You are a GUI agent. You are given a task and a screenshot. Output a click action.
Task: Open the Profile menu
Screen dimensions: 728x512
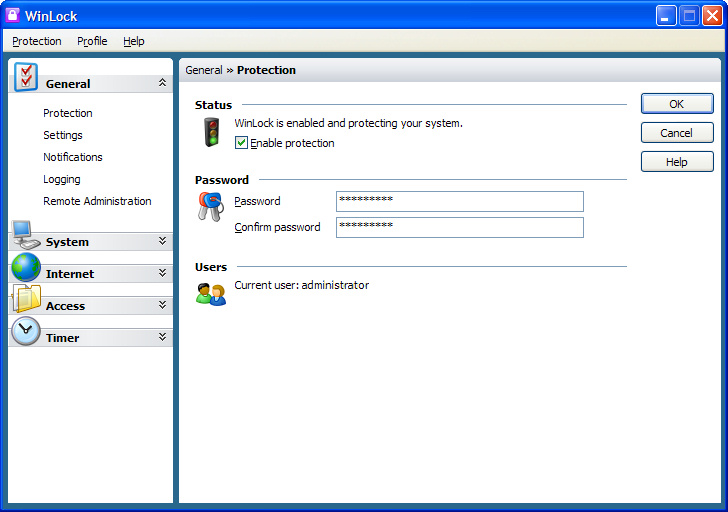point(92,41)
